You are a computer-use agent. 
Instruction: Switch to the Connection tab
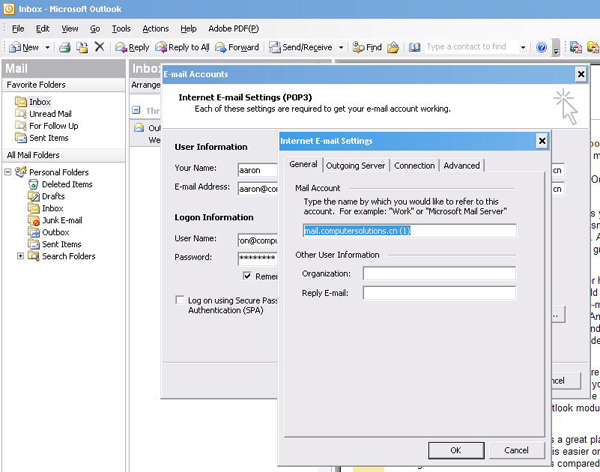click(x=414, y=166)
